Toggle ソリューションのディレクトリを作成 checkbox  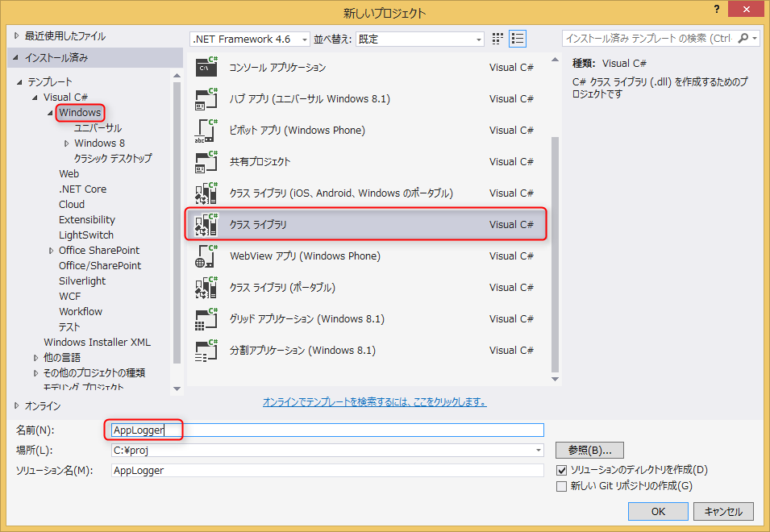[x=561, y=470]
